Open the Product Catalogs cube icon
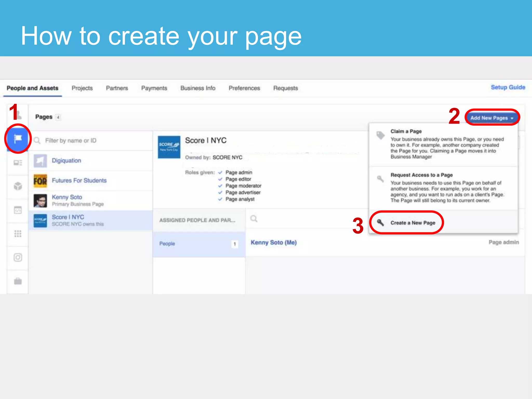 18,186
